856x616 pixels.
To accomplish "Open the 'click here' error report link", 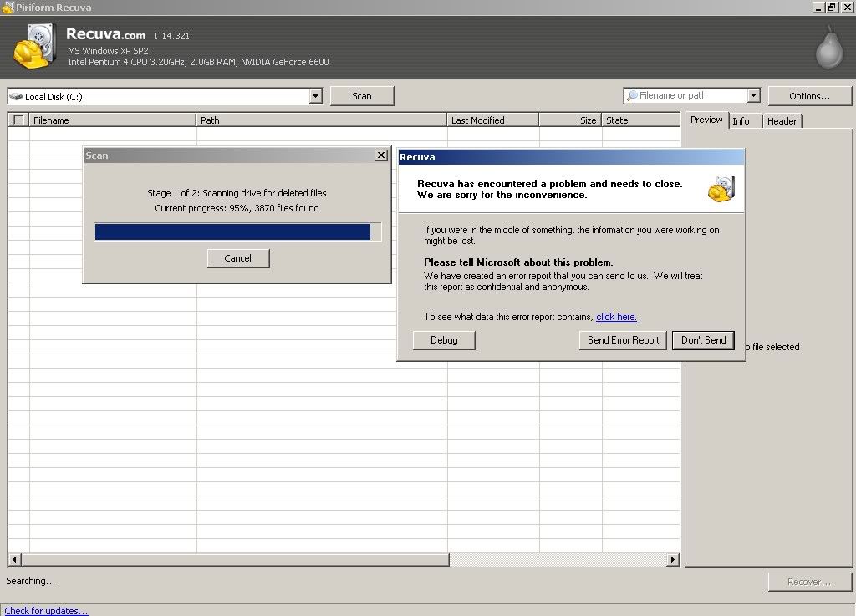I will (616, 317).
